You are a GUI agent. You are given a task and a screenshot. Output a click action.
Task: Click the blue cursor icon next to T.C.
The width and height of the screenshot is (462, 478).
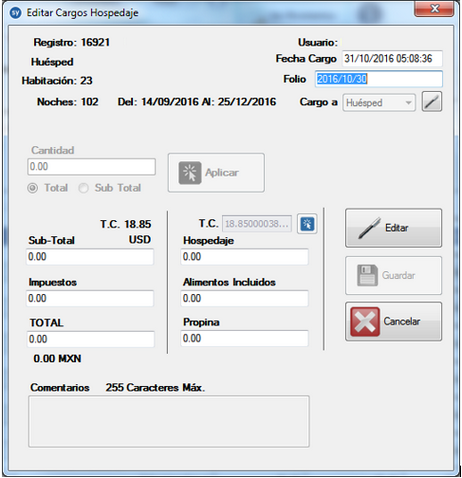307,224
